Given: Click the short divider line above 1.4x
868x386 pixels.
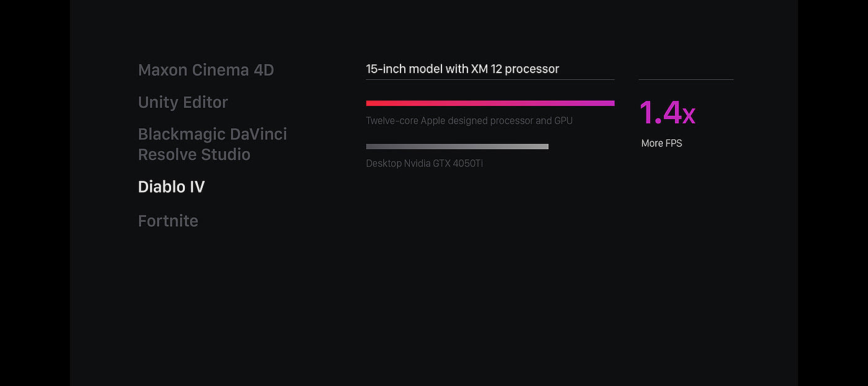Looking at the screenshot, I should click(x=686, y=79).
